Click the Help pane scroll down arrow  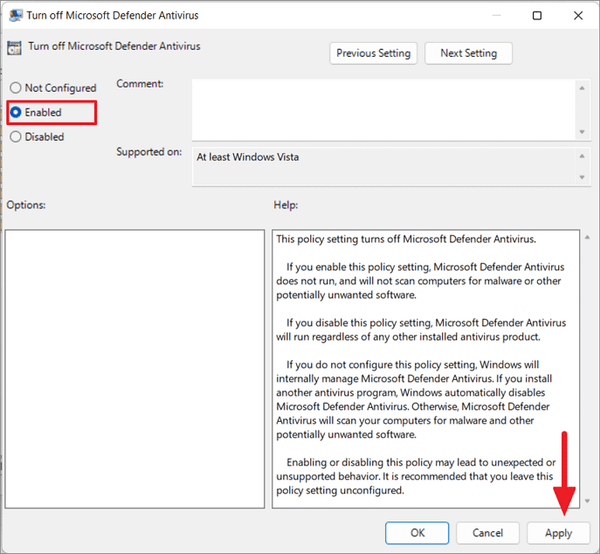(x=587, y=501)
